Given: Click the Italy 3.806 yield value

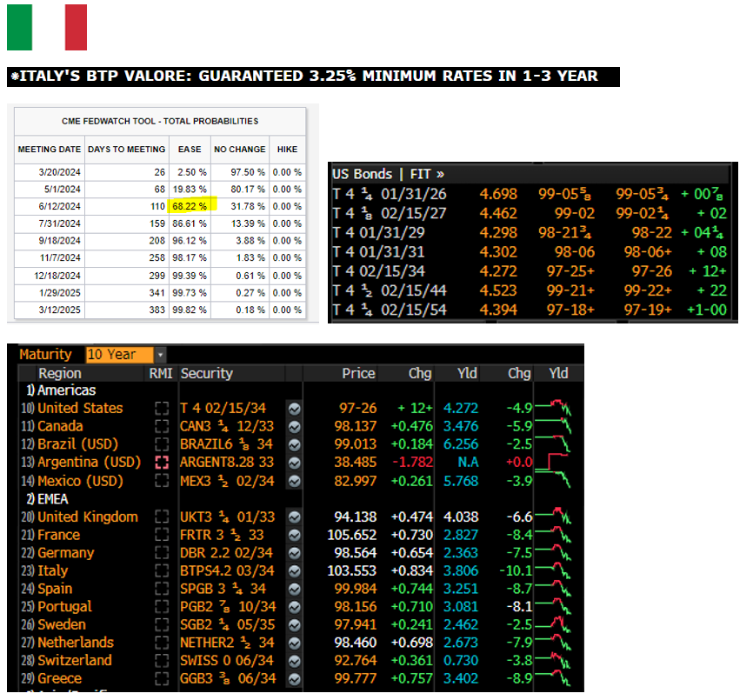Looking at the screenshot, I should coord(461,570).
